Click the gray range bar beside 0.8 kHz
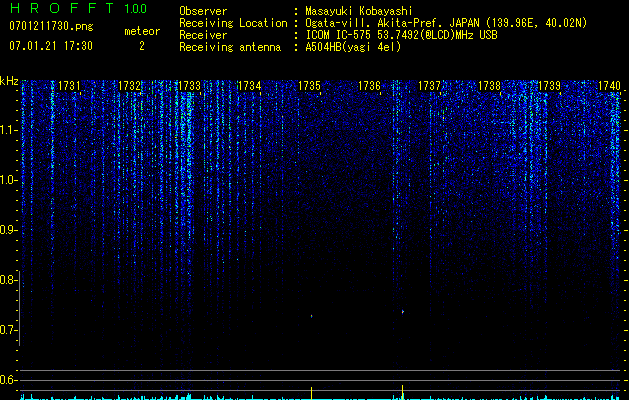629x400 pixels. pyautogui.click(x=19, y=308)
